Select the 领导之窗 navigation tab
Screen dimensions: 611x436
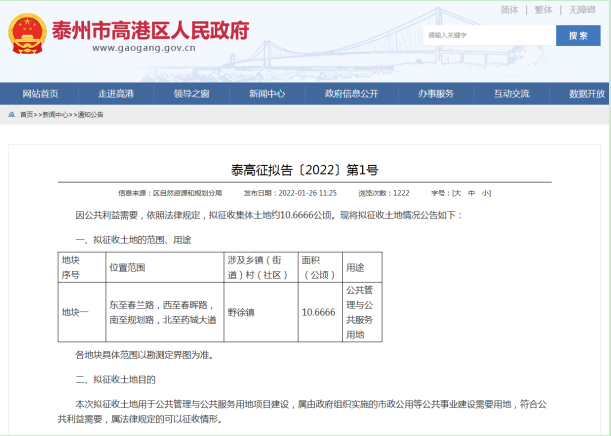pyautogui.click(x=191, y=93)
